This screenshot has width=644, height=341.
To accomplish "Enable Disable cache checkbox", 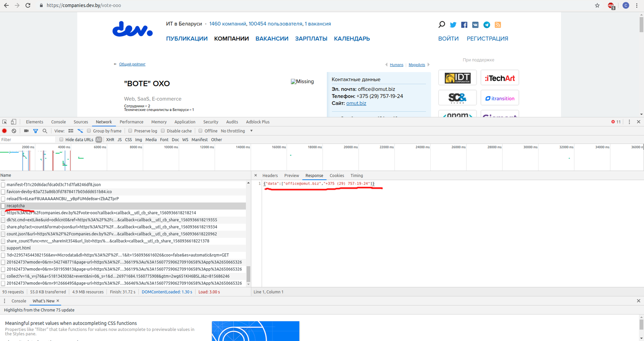I will click(163, 131).
